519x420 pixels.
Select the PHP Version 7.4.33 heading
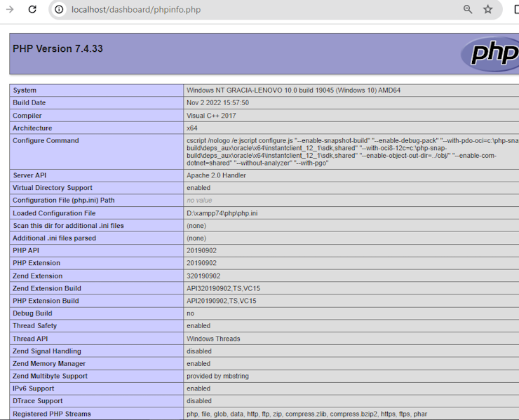pos(58,48)
